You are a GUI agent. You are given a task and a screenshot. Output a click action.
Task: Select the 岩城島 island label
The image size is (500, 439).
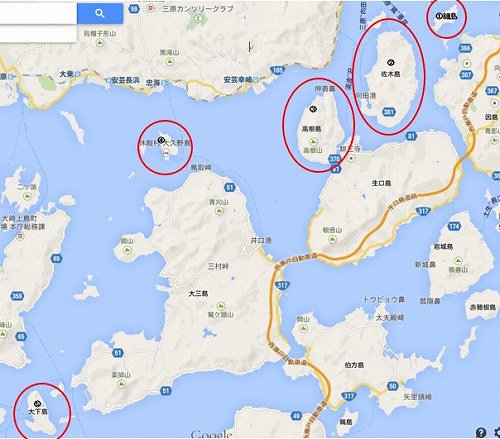443,247
